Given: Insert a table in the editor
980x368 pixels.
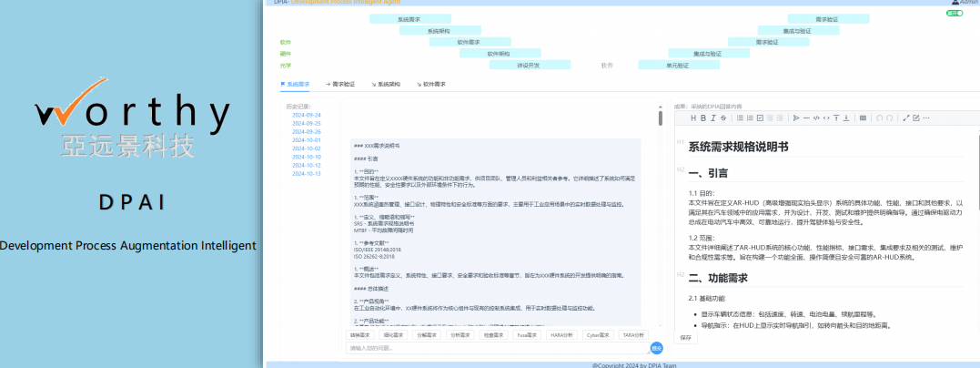Looking at the screenshot, I should pos(864,118).
